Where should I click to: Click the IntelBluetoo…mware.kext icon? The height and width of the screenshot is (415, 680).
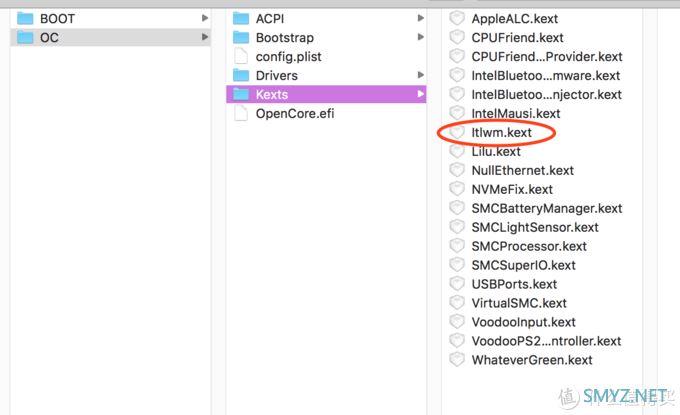coord(457,75)
